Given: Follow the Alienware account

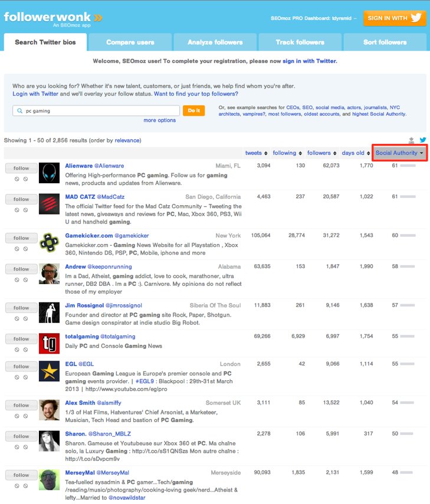Looking at the screenshot, I should coord(21,168).
